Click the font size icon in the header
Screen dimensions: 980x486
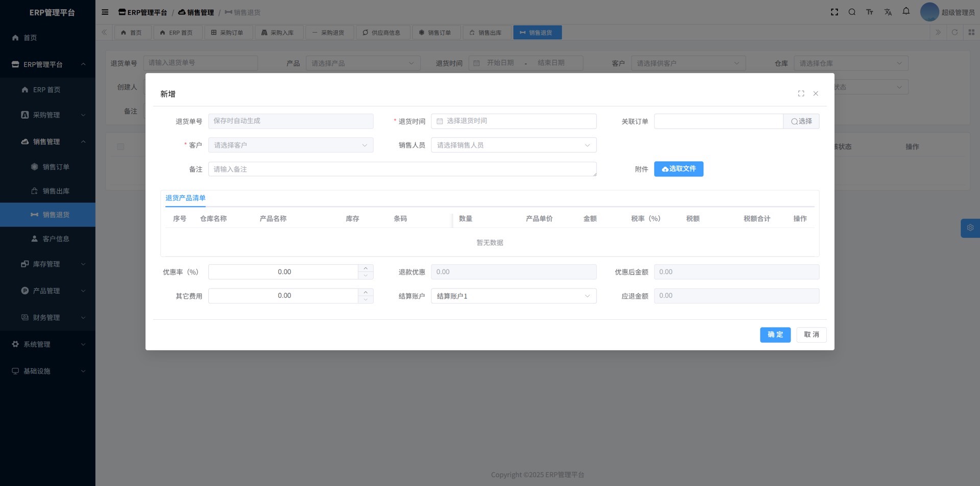click(x=870, y=12)
